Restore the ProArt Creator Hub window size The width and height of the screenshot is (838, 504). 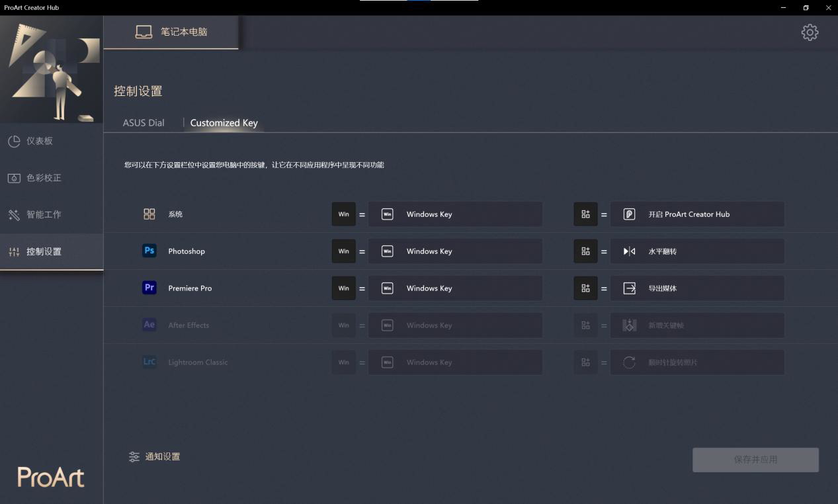tap(806, 8)
